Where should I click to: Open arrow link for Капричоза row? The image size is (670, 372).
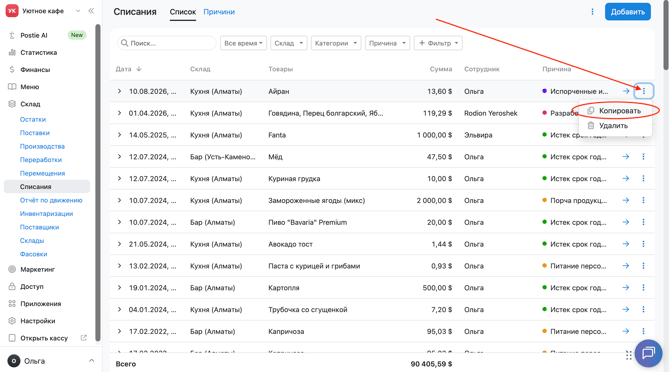click(x=626, y=331)
